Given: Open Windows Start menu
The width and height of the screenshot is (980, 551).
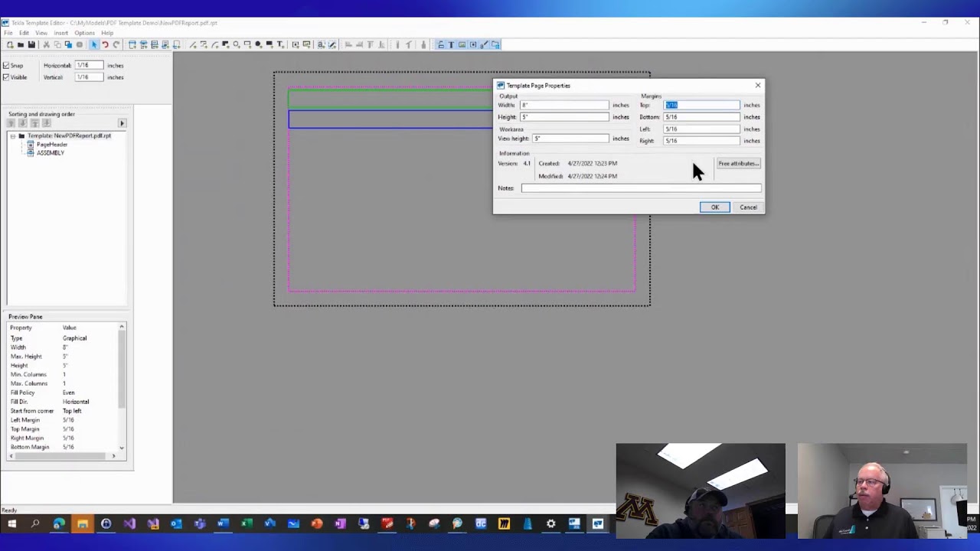Looking at the screenshot, I should pyautogui.click(x=11, y=524).
